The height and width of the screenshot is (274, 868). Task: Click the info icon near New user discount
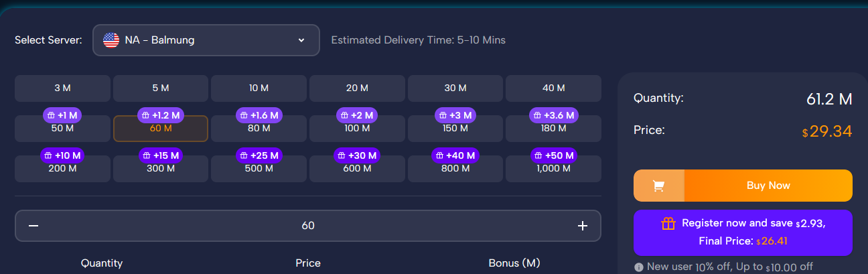(x=638, y=267)
